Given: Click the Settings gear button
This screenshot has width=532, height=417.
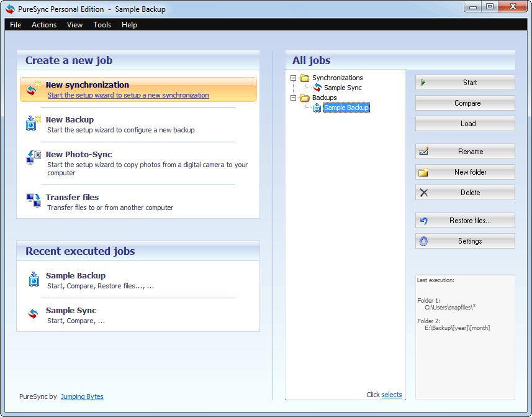Looking at the screenshot, I should pos(465,241).
